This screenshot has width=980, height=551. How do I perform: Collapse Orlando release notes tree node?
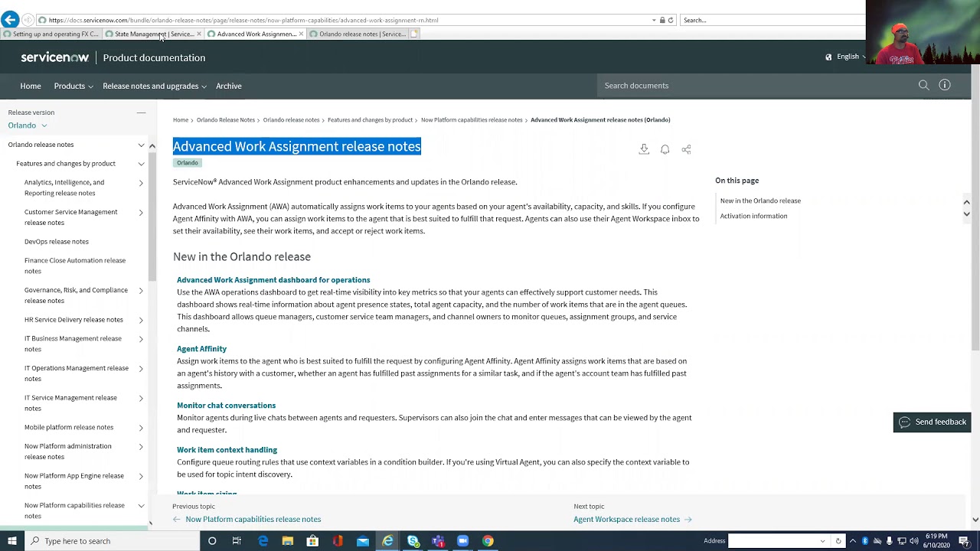click(x=141, y=145)
